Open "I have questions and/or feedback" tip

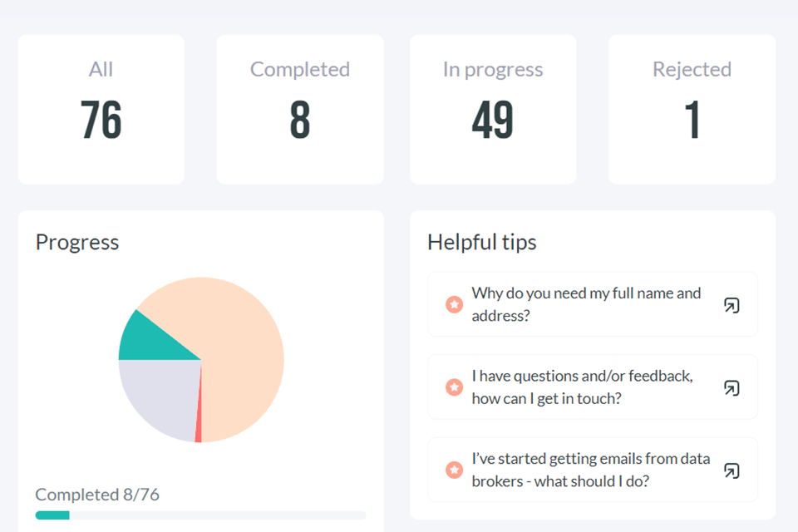click(582, 387)
